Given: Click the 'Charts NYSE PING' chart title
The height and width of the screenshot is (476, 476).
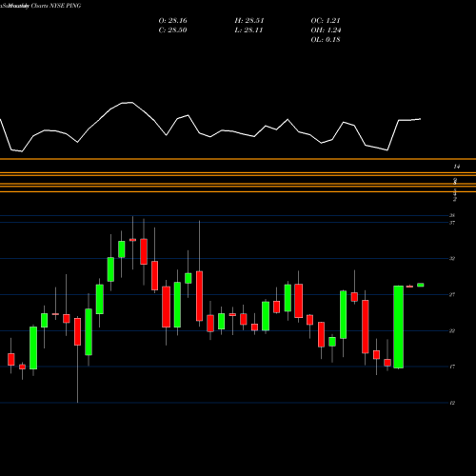Looking at the screenshot, I should click(56, 6).
